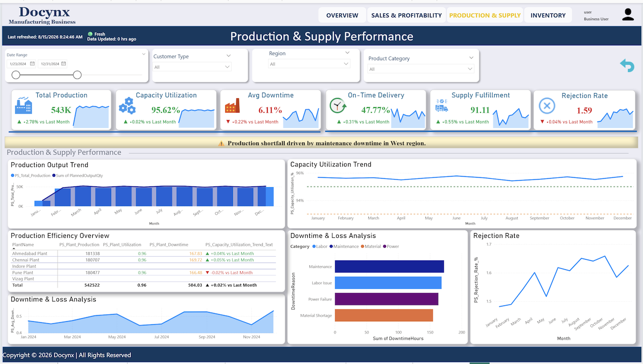Click the warning icon in the shortfall banner

click(221, 144)
